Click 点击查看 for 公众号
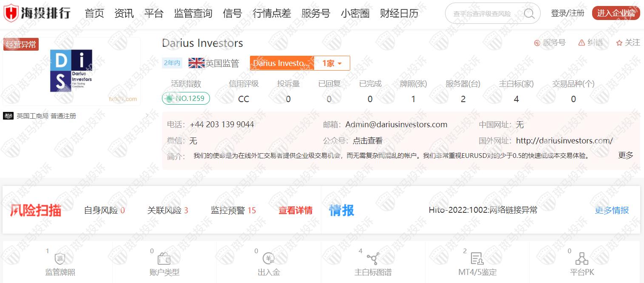This screenshot has width=644, height=283. (x=368, y=141)
